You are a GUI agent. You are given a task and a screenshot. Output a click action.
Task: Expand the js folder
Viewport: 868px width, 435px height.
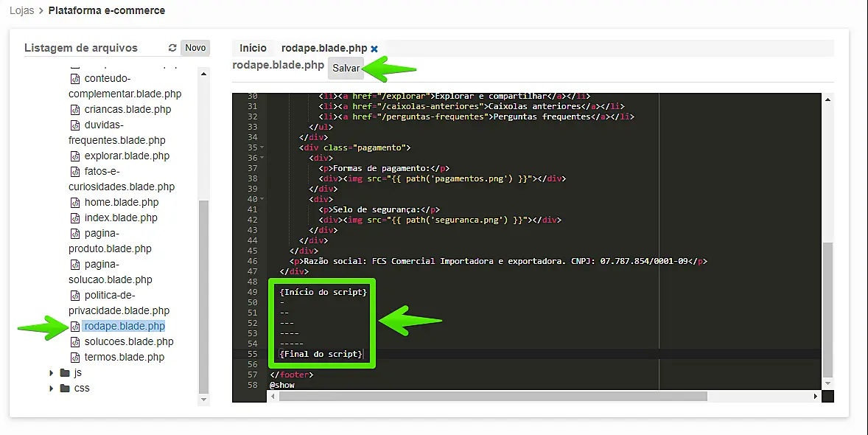point(51,373)
